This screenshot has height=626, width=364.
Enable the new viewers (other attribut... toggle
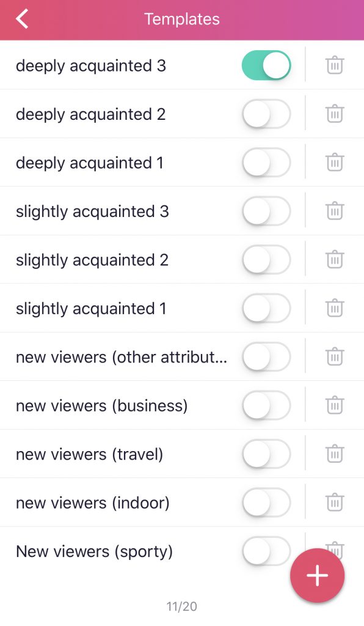tap(266, 357)
